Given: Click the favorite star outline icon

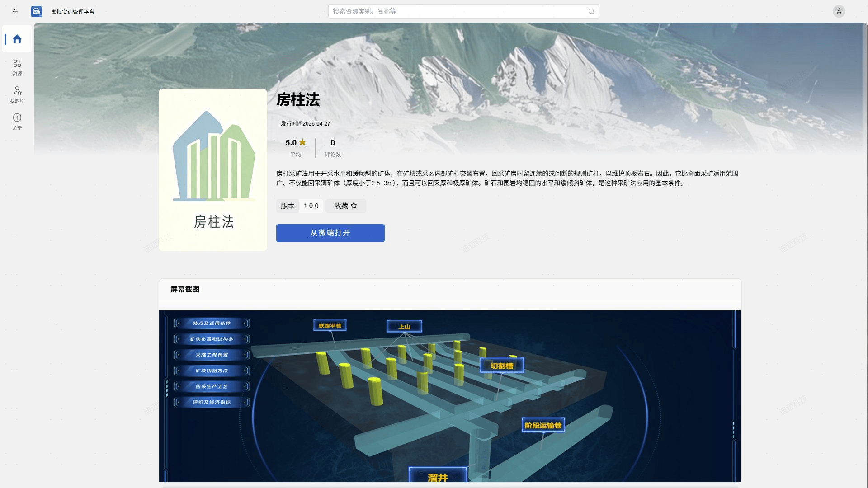Looking at the screenshot, I should coord(354,206).
